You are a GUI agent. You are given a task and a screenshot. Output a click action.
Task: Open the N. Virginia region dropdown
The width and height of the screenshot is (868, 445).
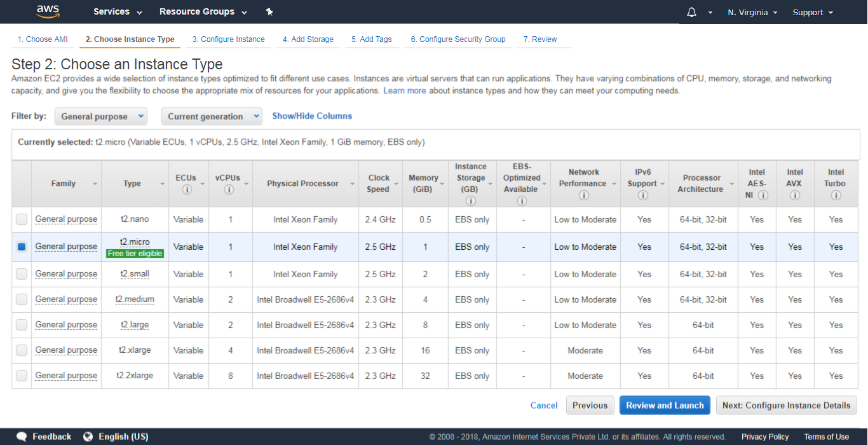pos(753,12)
